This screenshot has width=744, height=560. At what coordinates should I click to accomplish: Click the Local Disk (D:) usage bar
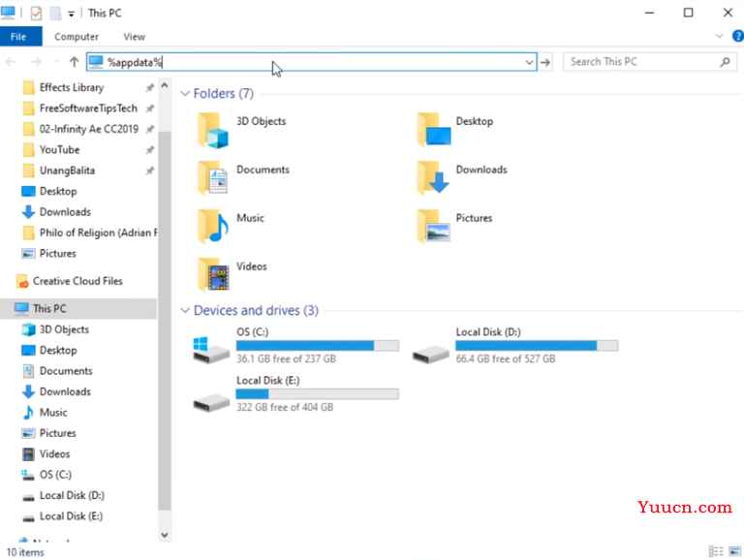[x=536, y=346]
